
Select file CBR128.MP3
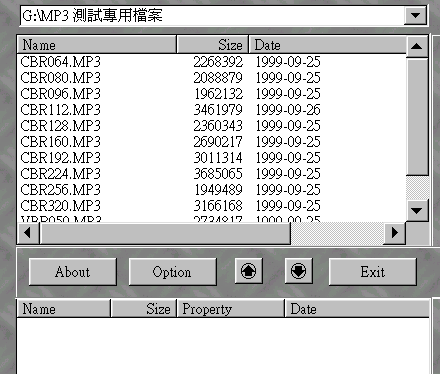coord(60,126)
